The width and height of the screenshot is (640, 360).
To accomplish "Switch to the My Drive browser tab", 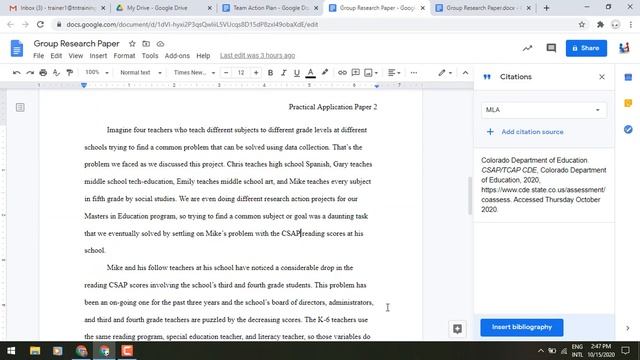I will coord(162,8).
